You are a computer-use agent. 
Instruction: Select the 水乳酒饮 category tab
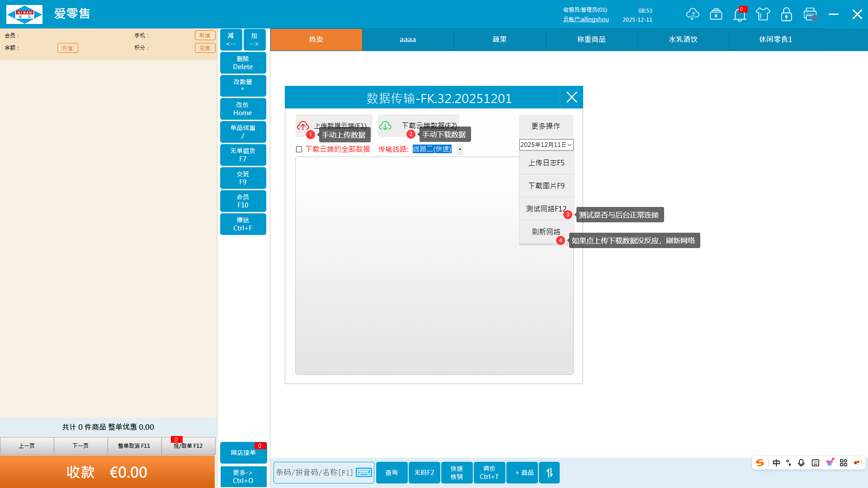(683, 39)
